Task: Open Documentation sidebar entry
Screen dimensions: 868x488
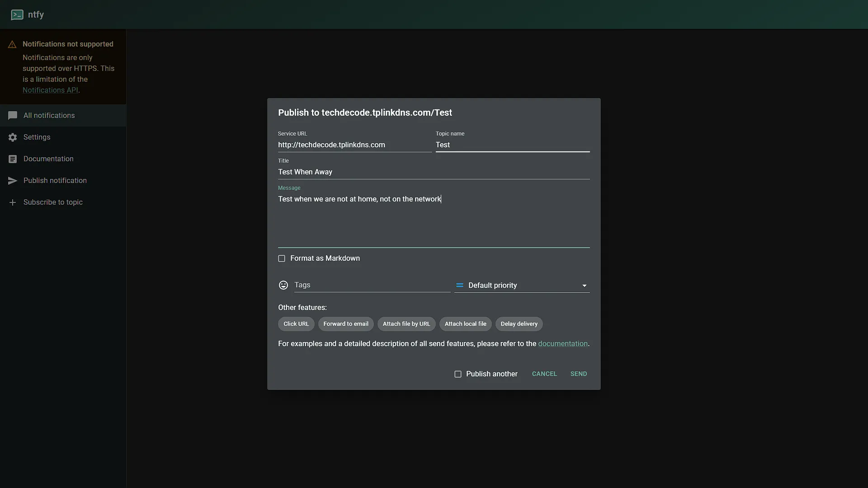Action: 63,159
